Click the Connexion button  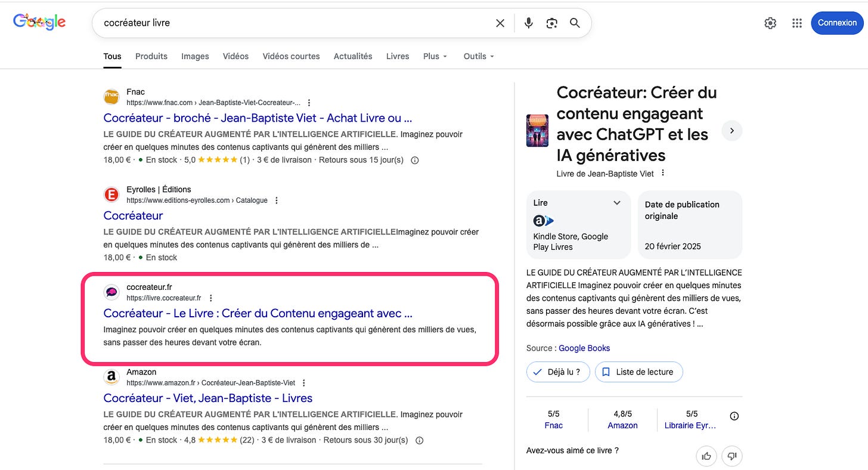tap(837, 23)
